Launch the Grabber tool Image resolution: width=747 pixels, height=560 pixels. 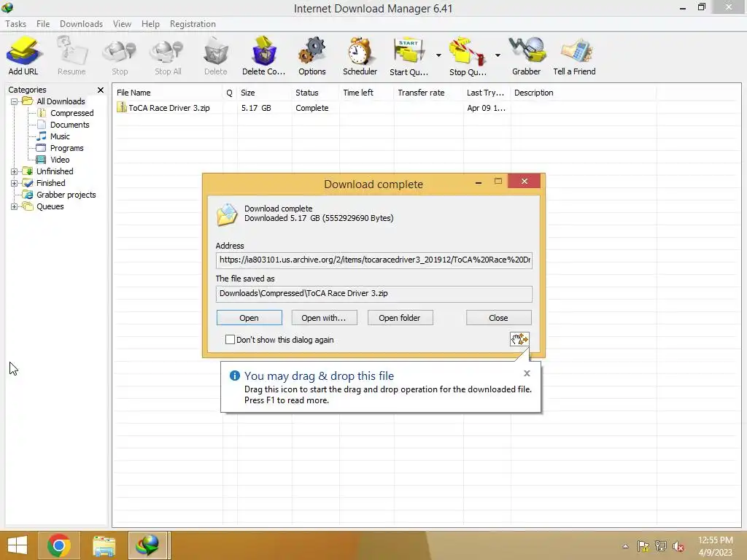526,56
